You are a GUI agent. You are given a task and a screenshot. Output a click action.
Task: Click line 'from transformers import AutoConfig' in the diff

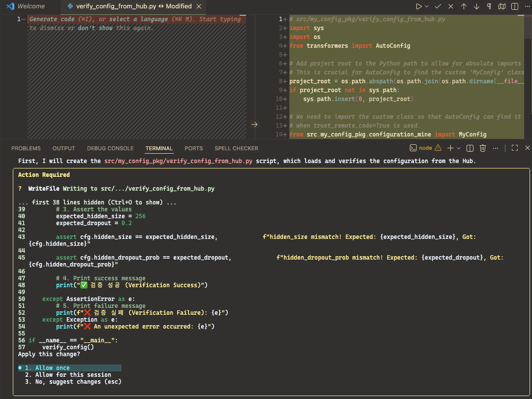(x=350, y=45)
